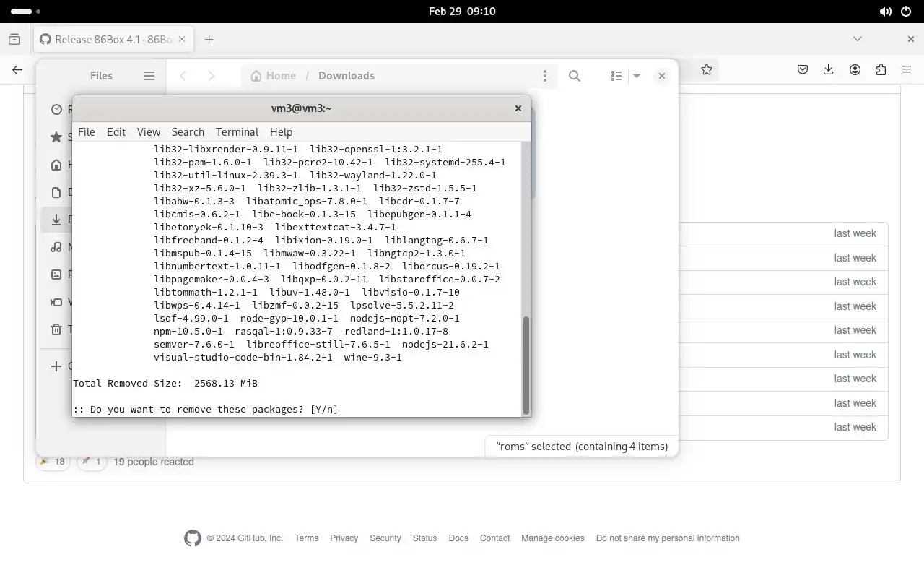924x578 pixels.
Task: Click the 19 people reacted text
Action: pyautogui.click(x=154, y=462)
